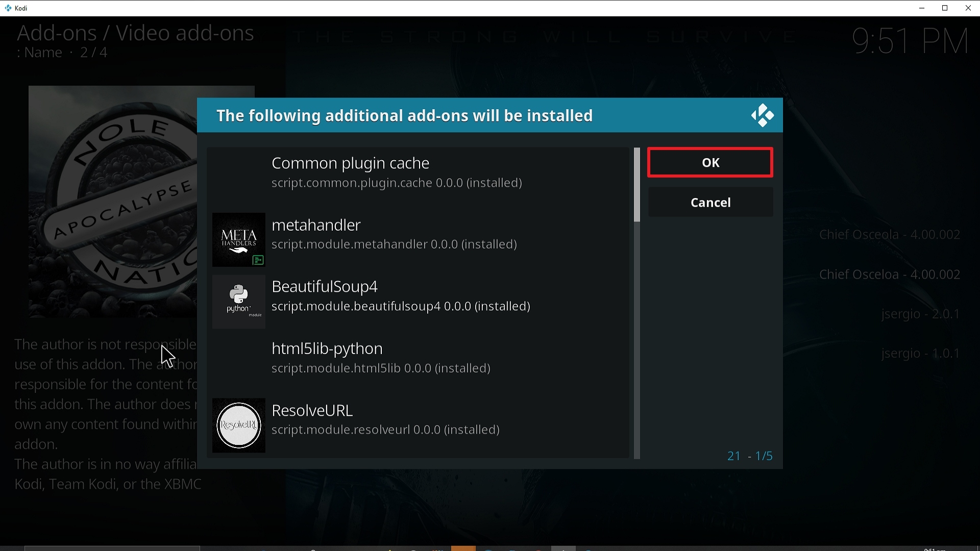Click the Add-ons / Video add-ons heading
Image resolution: width=980 pixels, height=551 pixels.
135,33
